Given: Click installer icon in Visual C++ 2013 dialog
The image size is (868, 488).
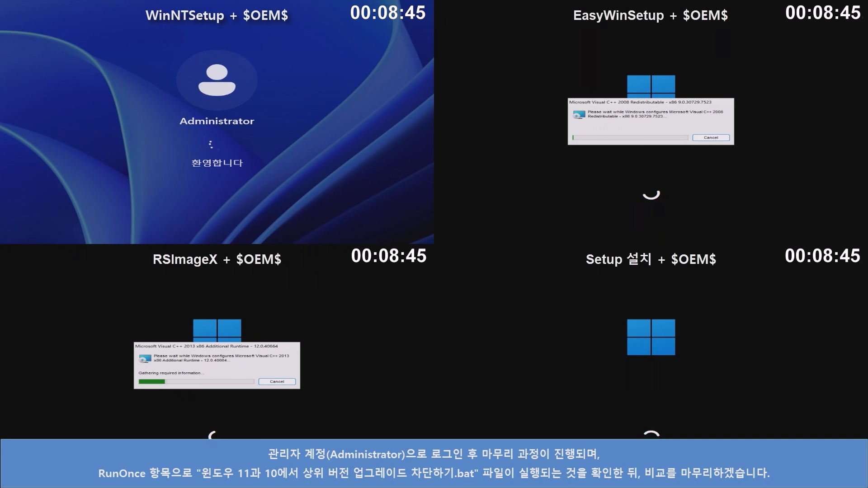Looking at the screenshot, I should 145,359.
